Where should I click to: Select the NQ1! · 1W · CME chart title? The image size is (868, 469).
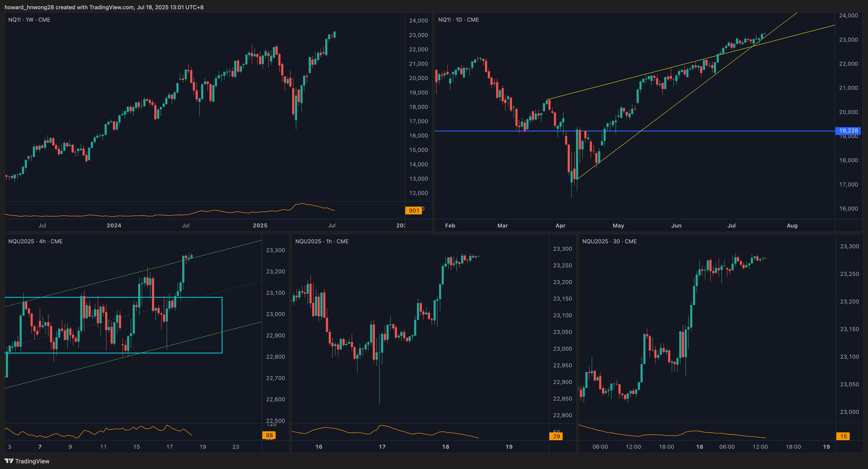point(29,20)
